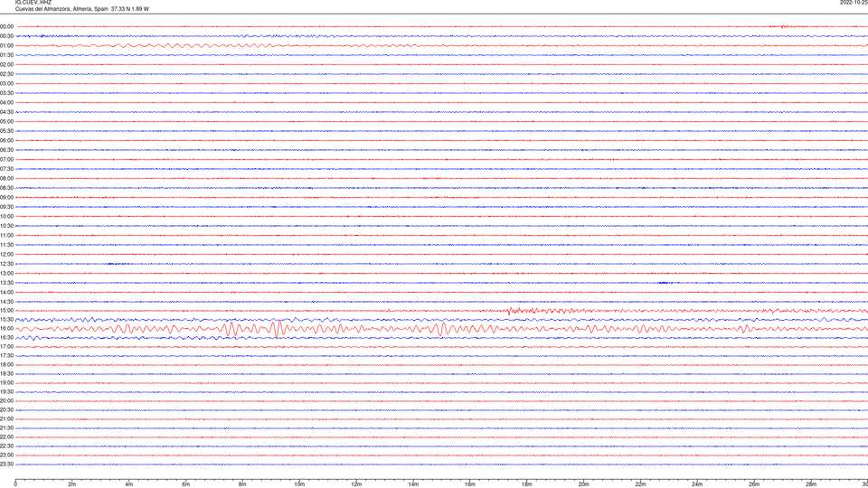Click the 2m tick label on axis

point(72,484)
